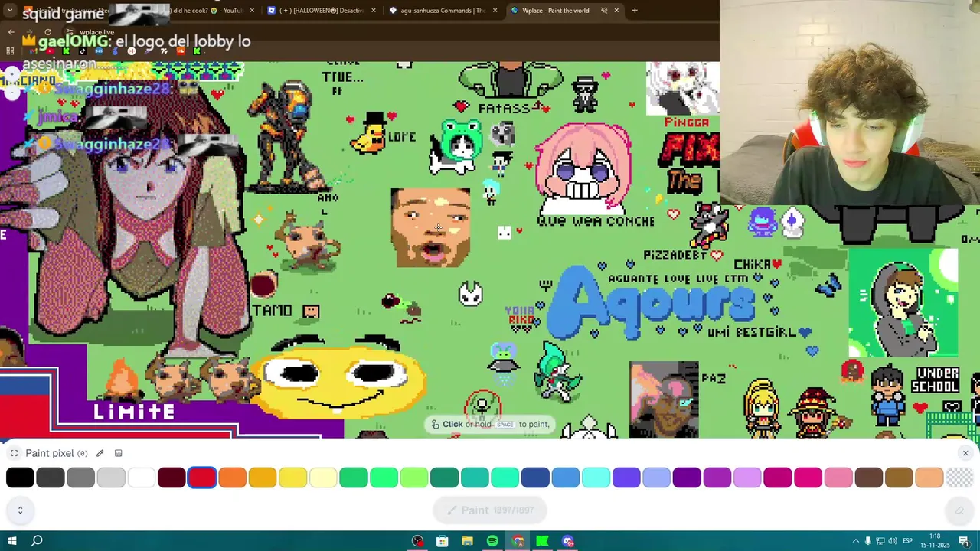
Task: Choose the hot pink swatch
Action: [808, 478]
